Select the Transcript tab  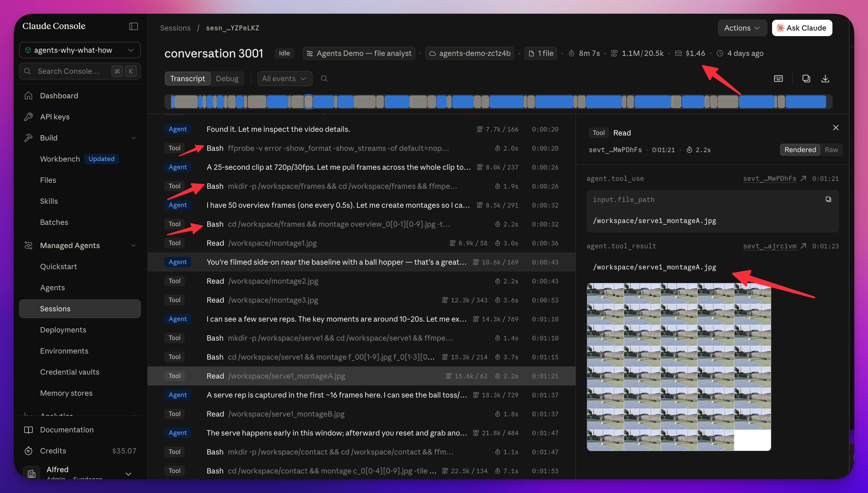point(187,79)
